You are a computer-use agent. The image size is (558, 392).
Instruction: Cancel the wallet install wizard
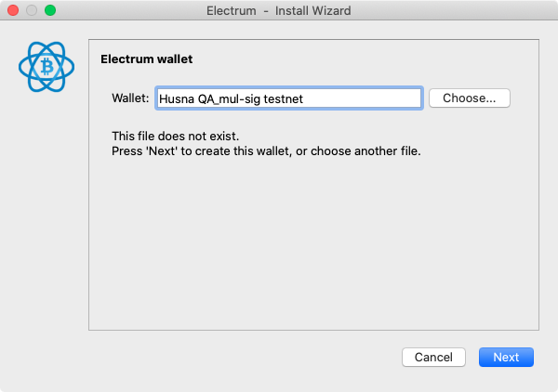point(433,357)
